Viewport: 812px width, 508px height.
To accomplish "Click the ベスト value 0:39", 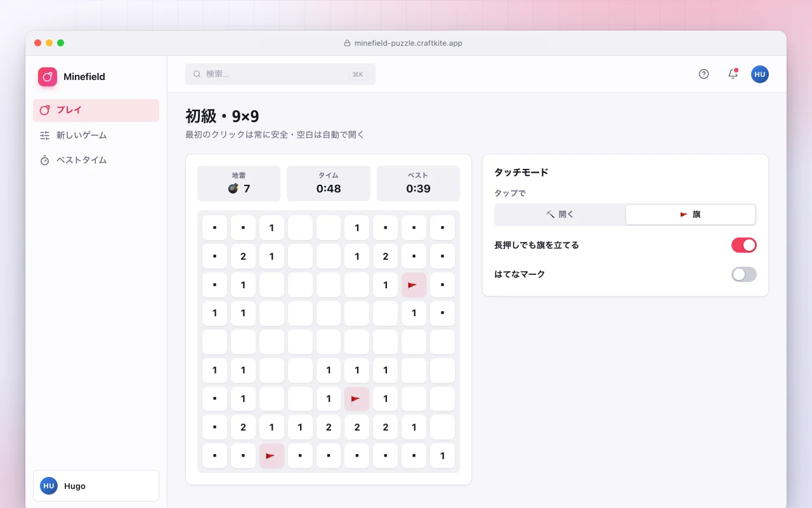I will (418, 189).
